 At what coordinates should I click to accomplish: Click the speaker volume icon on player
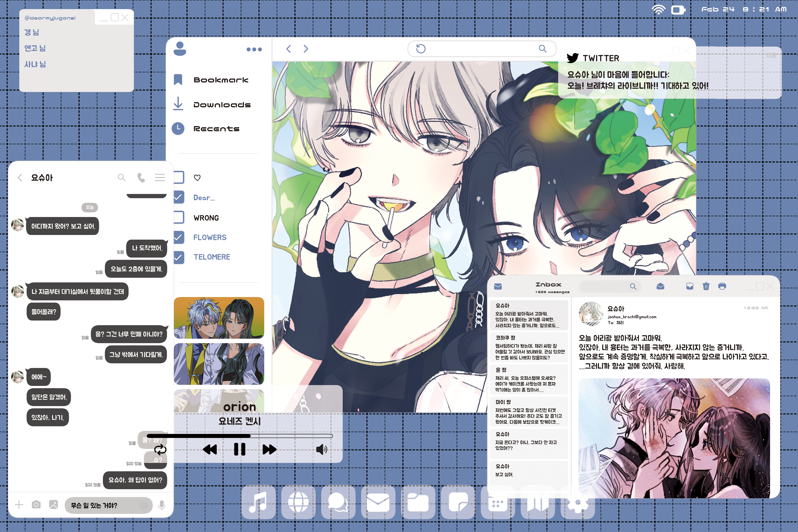(x=322, y=450)
